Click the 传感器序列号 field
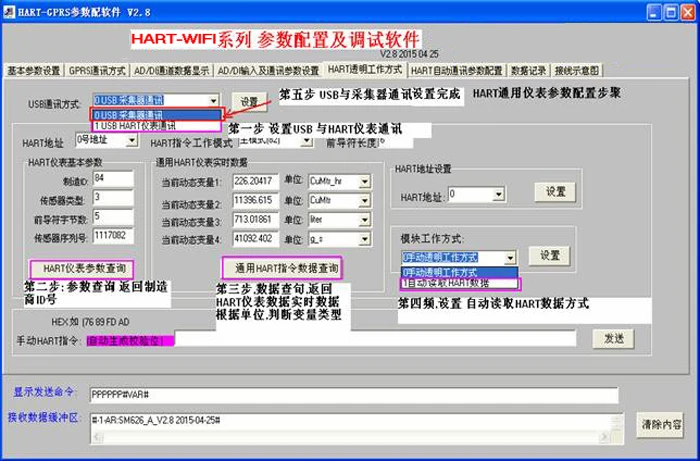 point(113,236)
